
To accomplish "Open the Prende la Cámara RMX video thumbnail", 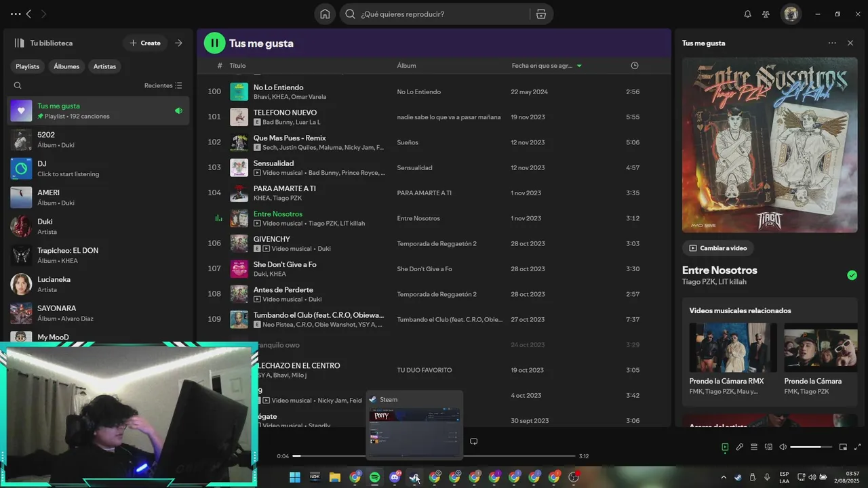I will 733,348.
